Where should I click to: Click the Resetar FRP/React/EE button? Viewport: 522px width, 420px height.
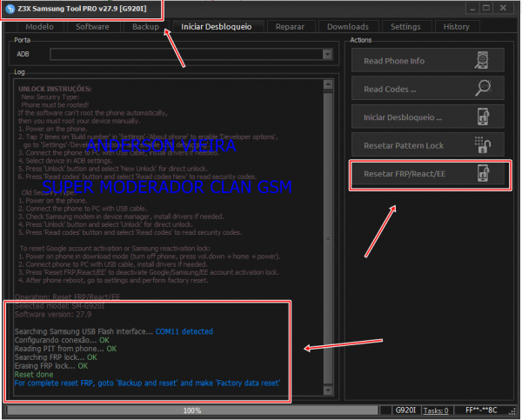click(428, 173)
